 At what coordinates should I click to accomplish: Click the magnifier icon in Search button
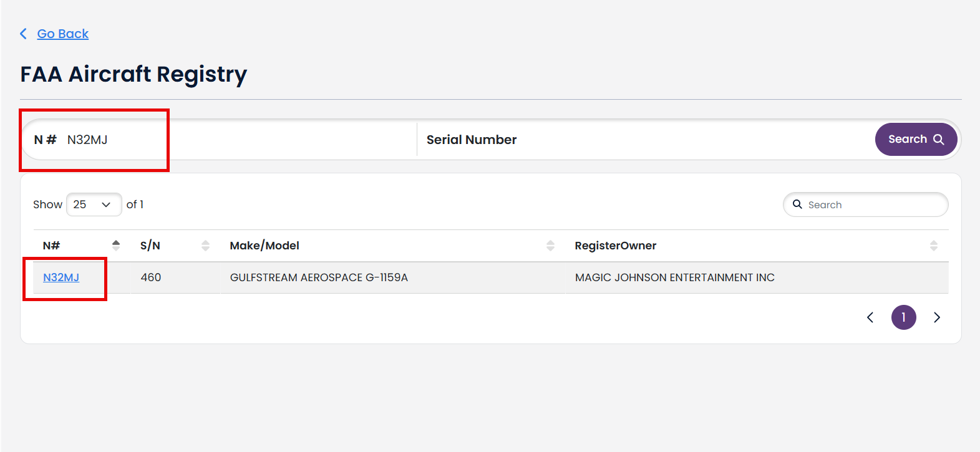938,140
